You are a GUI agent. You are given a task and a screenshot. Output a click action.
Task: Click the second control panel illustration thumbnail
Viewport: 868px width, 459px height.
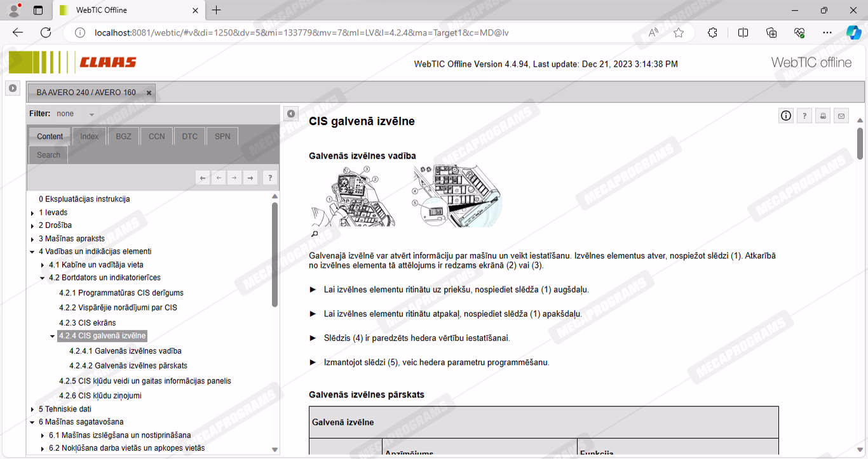(x=456, y=196)
